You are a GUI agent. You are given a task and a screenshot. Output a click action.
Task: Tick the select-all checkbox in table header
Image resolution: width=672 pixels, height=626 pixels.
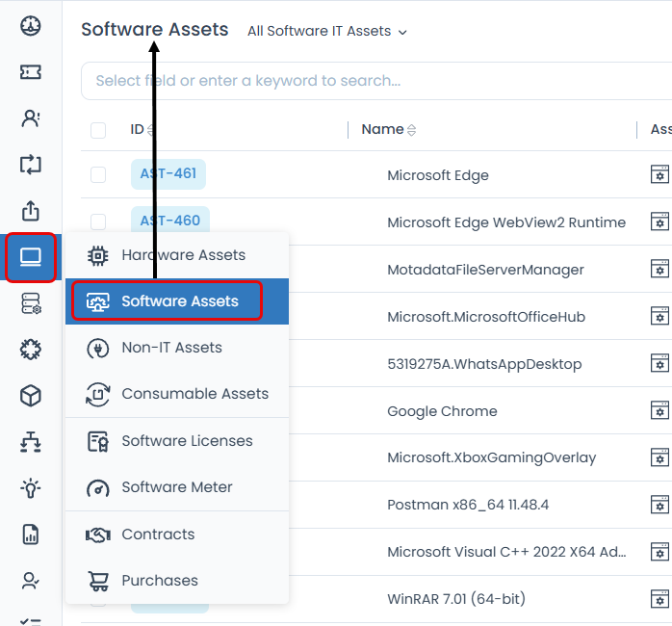98,130
